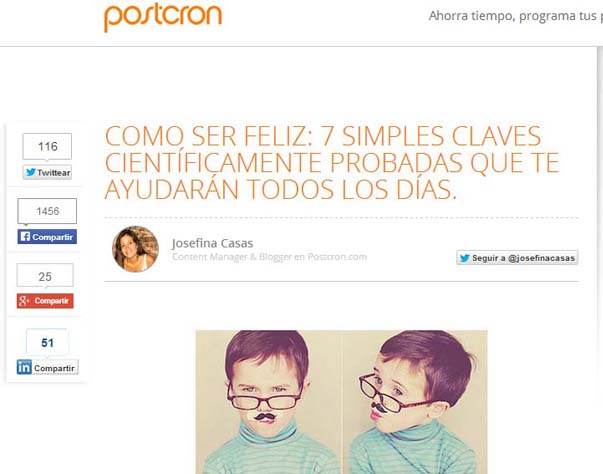Click the LinkedIn count bubble showing 51

(x=47, y=342)
